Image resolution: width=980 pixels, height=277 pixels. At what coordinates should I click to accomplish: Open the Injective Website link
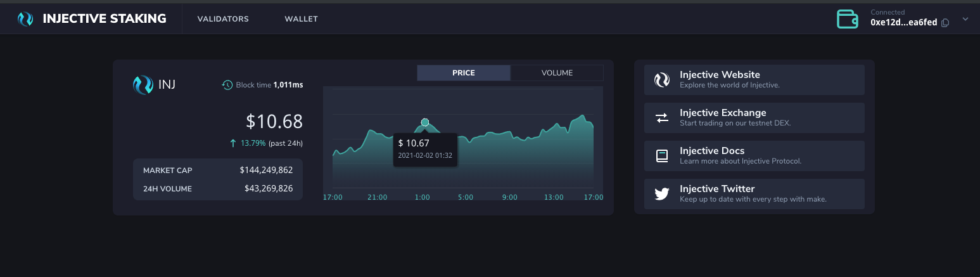pyautogui.click(x=754, y=80)
